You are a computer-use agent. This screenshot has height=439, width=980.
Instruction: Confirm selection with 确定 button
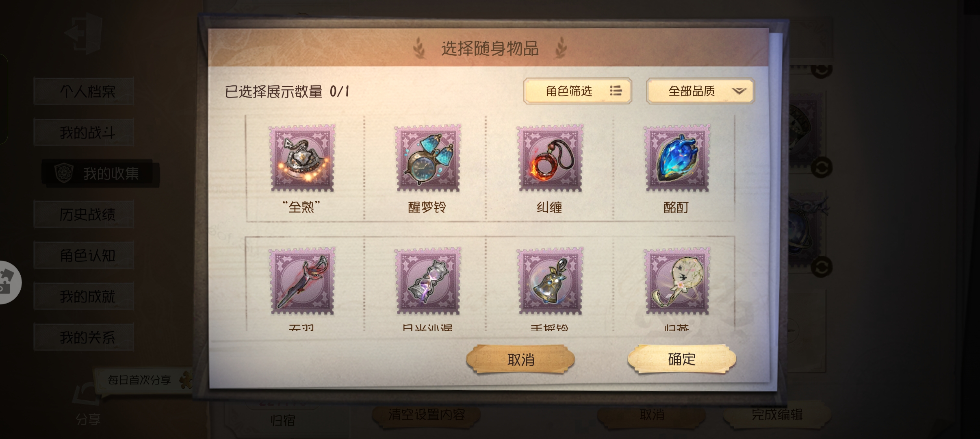682,359
